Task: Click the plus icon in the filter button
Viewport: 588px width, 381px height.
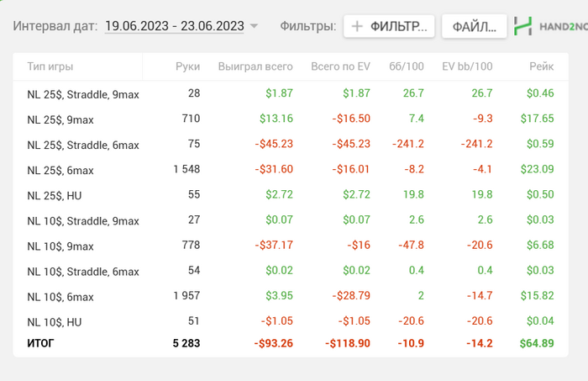Action: (357, 26)
